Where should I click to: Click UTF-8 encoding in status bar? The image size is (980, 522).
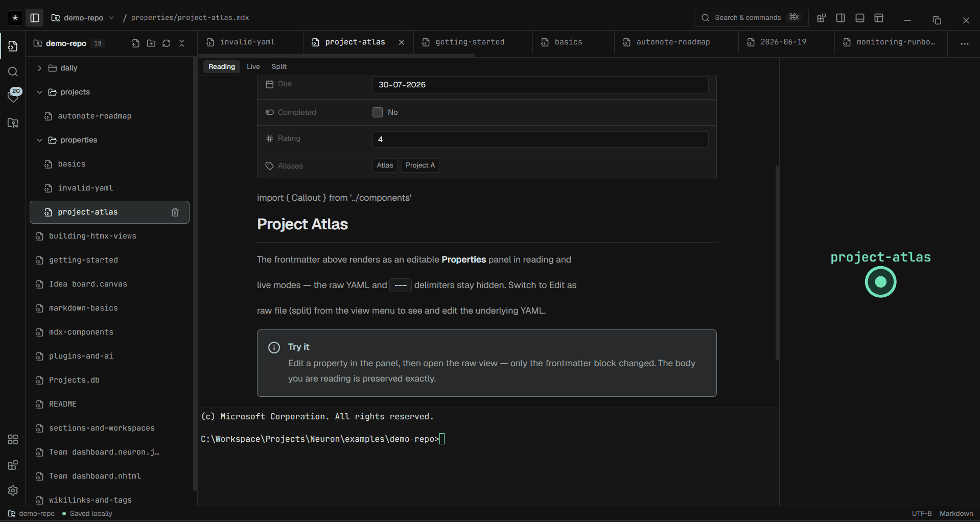(x=922, y=514)
